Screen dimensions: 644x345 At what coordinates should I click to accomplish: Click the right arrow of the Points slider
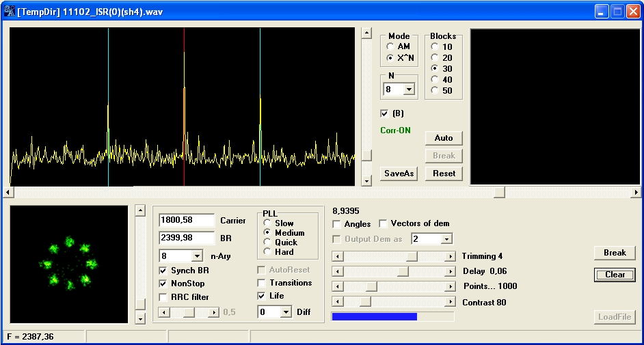450,286
